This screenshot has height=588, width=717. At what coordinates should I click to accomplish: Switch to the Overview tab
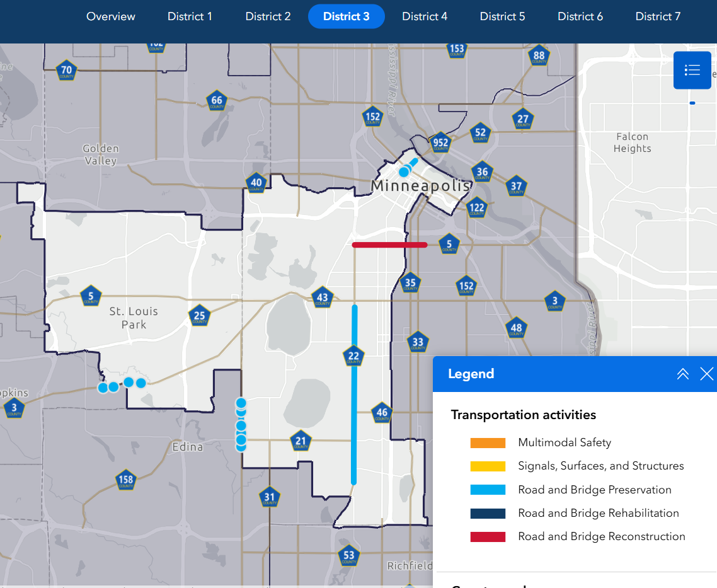coord(111,16)
